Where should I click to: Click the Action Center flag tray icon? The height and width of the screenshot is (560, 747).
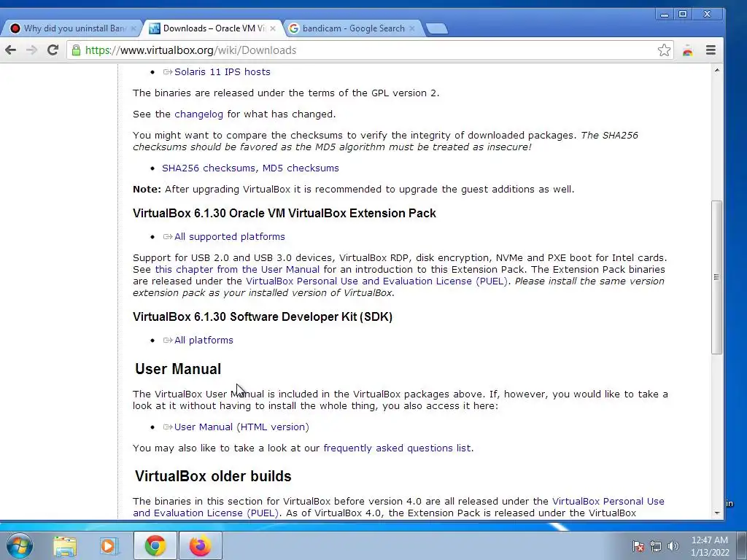[638, 546]
